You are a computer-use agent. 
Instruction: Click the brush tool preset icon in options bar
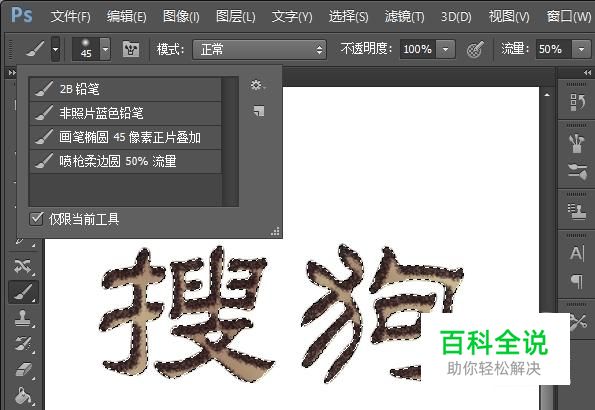(35, 49)
